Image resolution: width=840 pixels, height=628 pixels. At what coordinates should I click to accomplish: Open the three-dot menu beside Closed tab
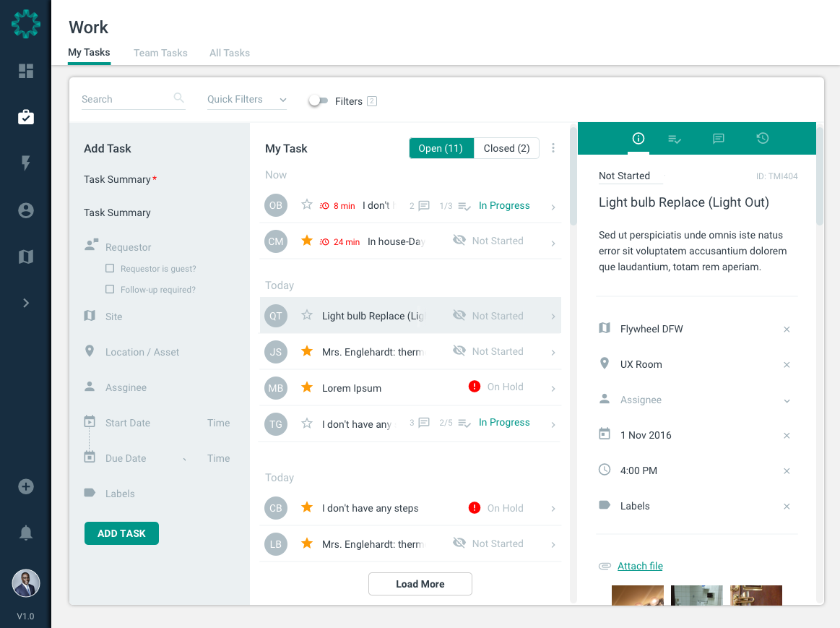pyautogui.click(x=553, y=148)
